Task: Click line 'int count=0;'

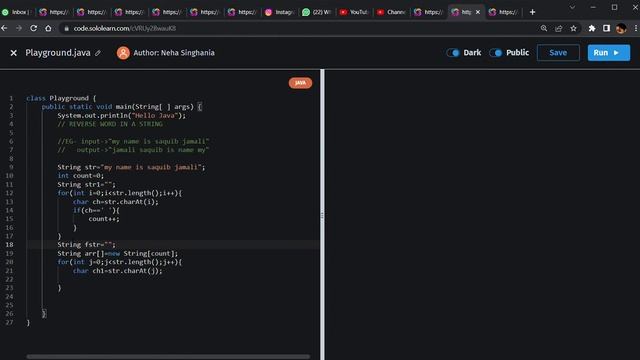Action: coord(80,176)
